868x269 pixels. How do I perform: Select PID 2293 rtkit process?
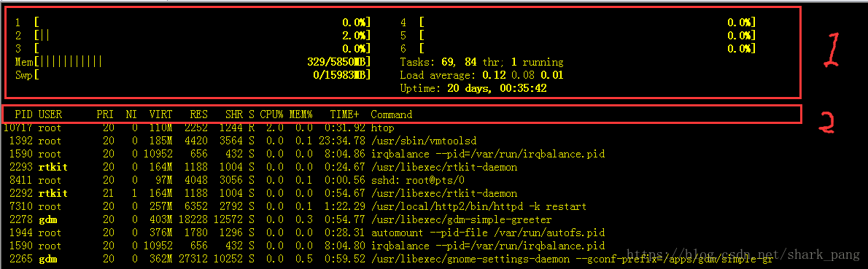pyautogui.click(x=263, y=167)
